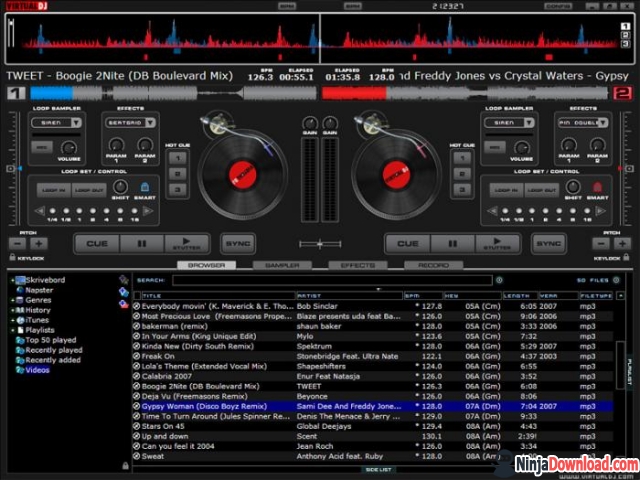Viewport: 640px width, 480px height.
Task: Expand the Genres folder
Action: (13, 300)
